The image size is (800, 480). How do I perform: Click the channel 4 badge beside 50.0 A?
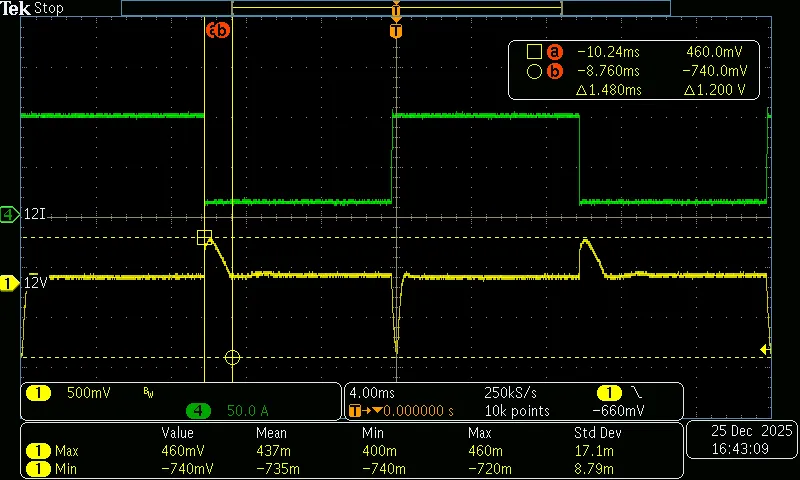coord(198,411)
